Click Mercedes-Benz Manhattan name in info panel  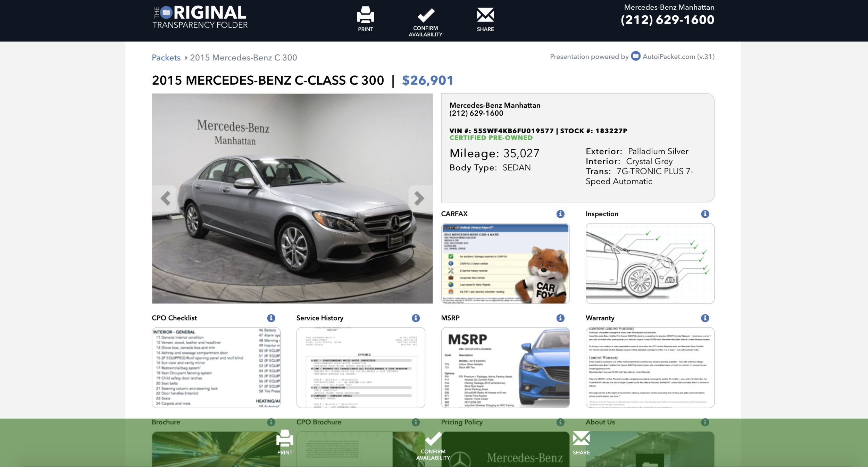click(495, 105)
